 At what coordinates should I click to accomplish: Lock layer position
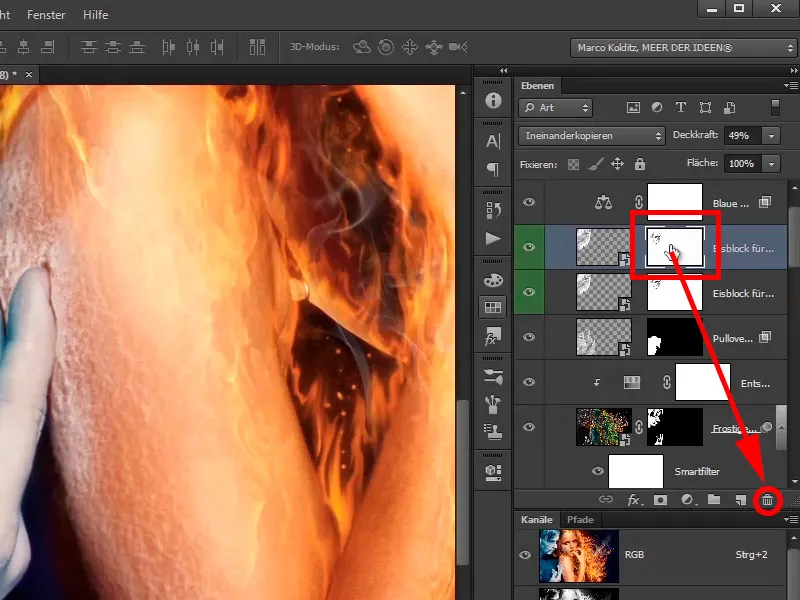click(617, 164)
